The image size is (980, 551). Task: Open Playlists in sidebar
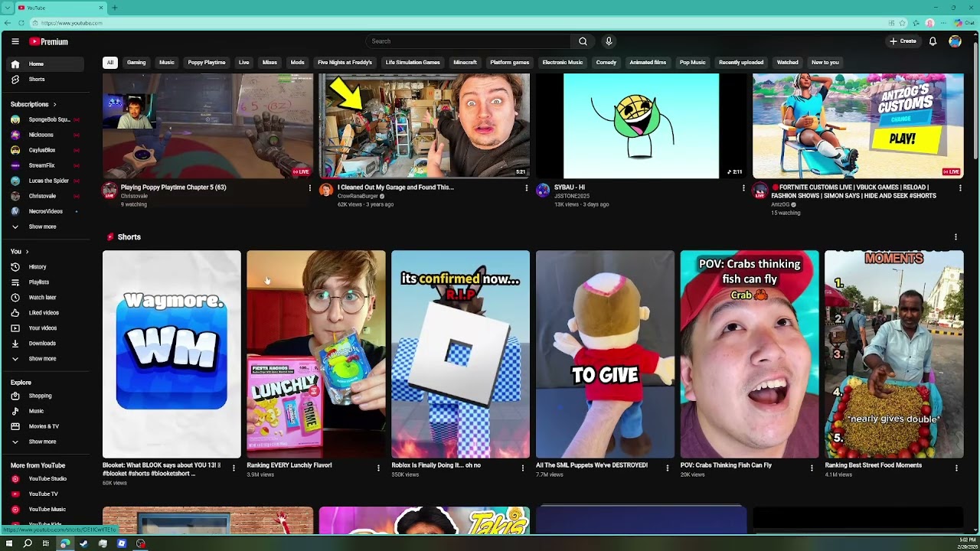46,282
